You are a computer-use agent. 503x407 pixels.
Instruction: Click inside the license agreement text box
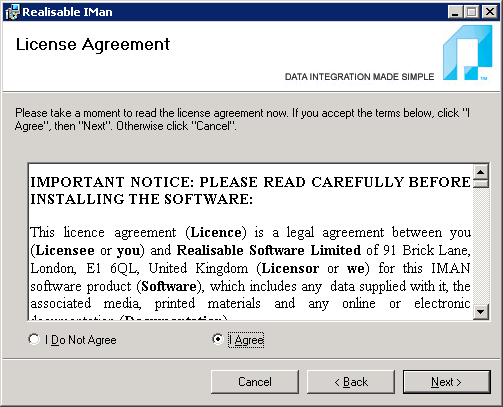tap(251, 242)
